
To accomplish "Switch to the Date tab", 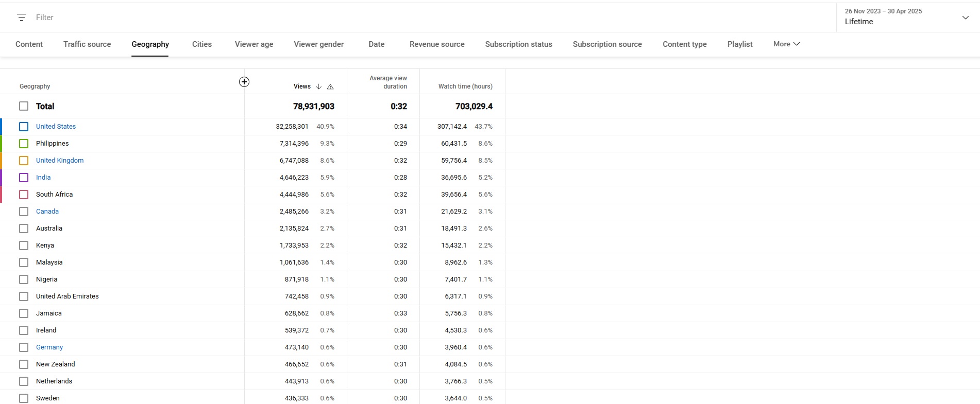I will click(x=377, y=44).
